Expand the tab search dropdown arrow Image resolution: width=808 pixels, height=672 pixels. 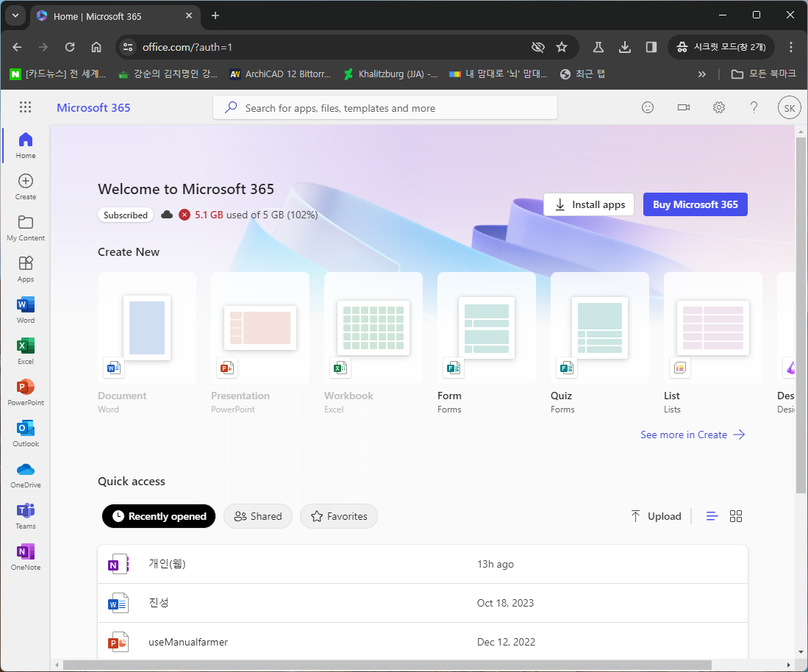(x=15, y=15)
